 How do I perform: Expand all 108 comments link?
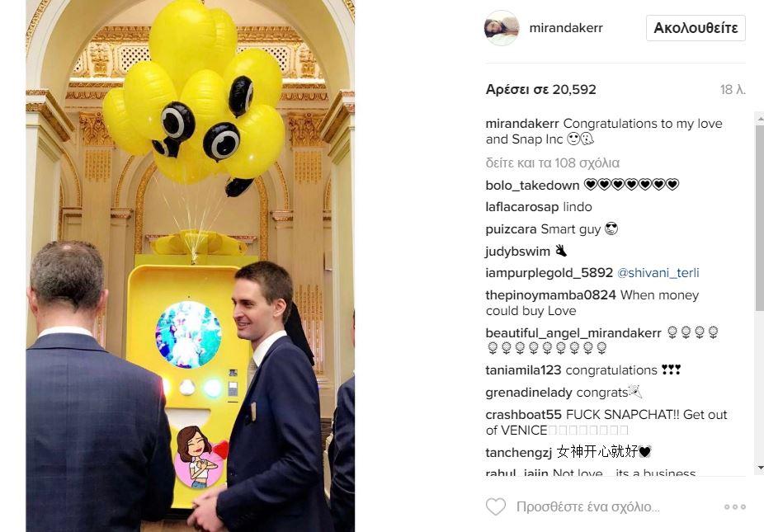pos(553,162)
